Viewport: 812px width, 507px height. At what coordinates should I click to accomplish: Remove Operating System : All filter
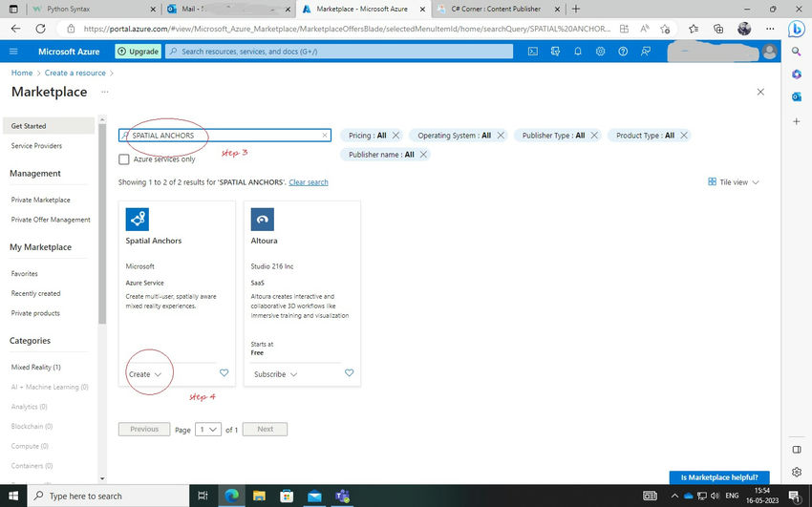pyautogui.click(x=501, y=135)
